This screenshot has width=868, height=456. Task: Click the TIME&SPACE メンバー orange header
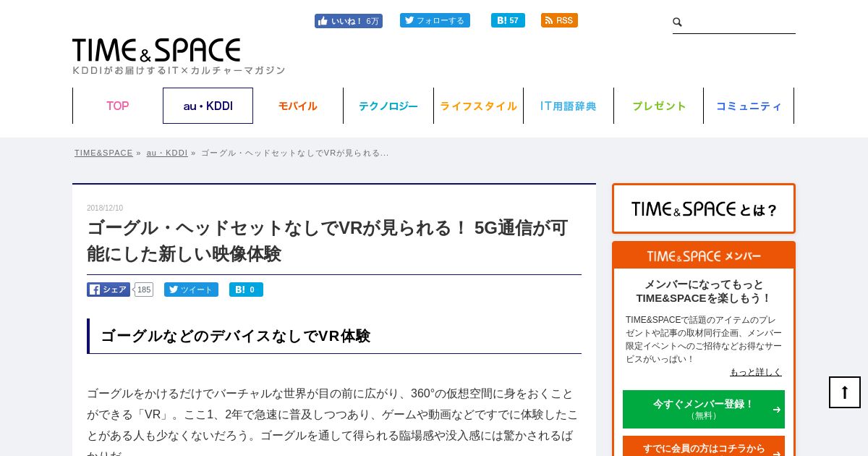pyautogui.click(x=704, y=256)
